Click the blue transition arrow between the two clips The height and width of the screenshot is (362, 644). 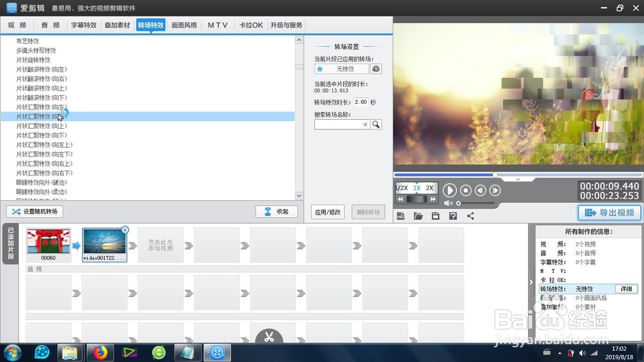point(77,245)
